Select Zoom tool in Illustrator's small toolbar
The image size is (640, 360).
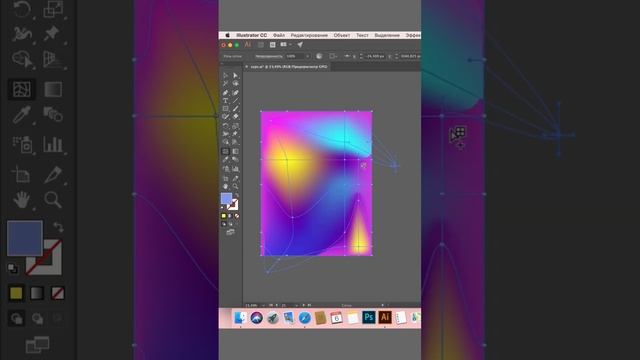[x=236, y=187]
